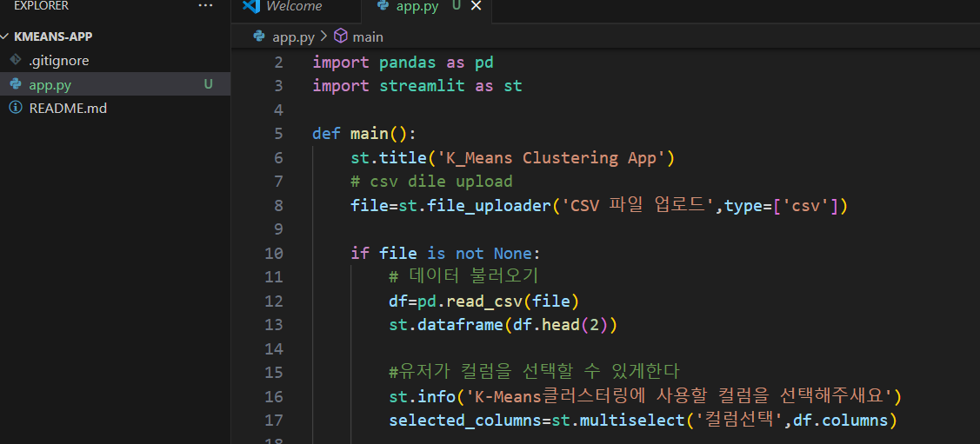This screenshot has width=980, height=444.
Task: Click the Python icon on app.py tab
Action: pos(383,5)
